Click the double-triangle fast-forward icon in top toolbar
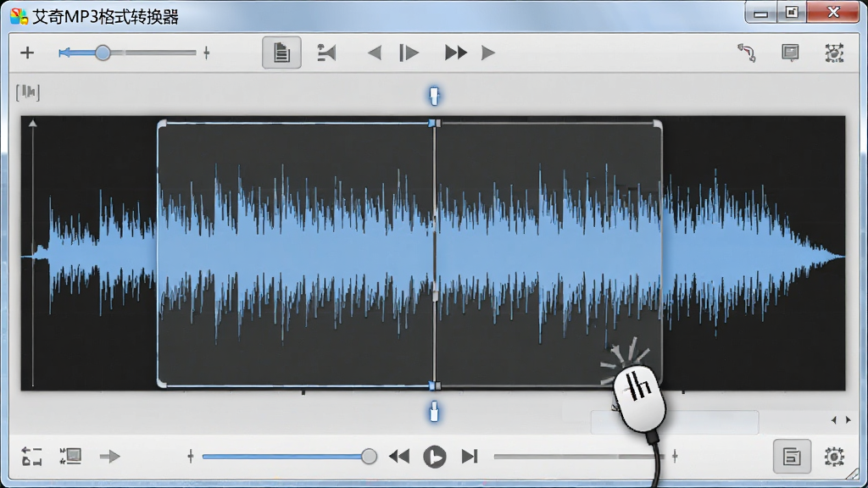This screenshot has width=868, height=488. pos(455,53)
